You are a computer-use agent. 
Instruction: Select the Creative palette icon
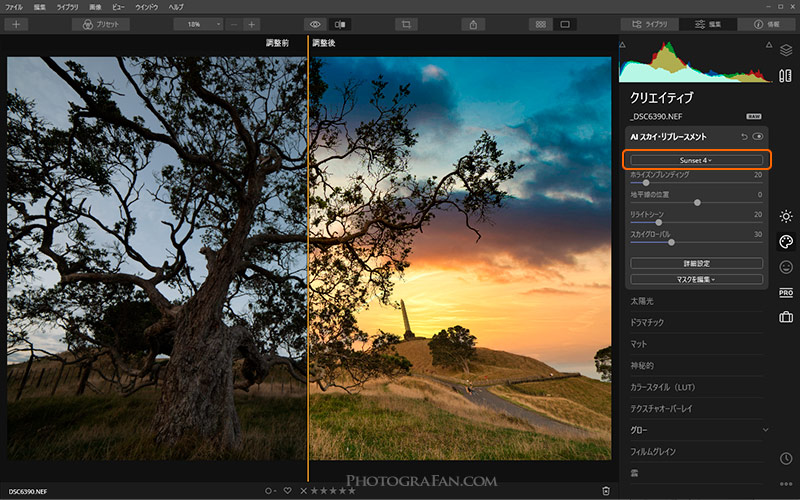click(786, 241)
